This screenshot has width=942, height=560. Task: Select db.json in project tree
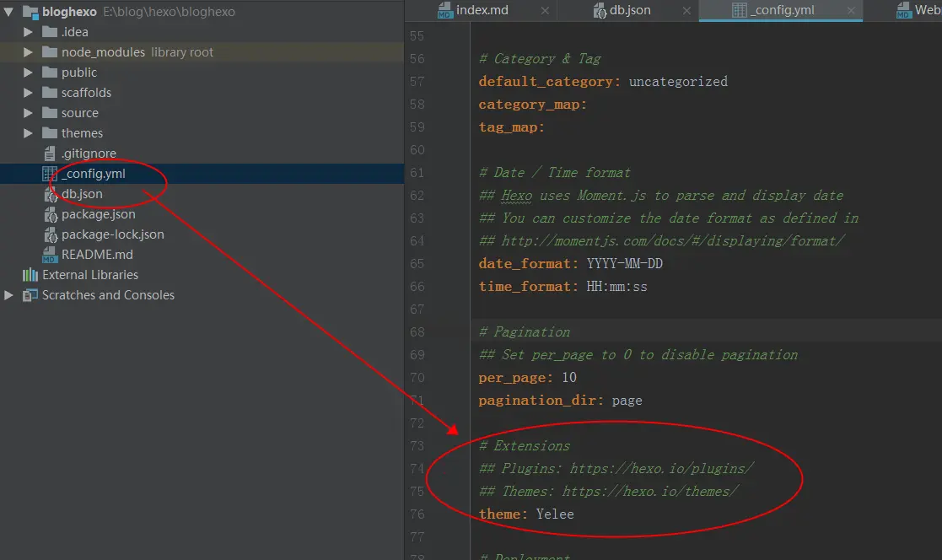point(82,194)
